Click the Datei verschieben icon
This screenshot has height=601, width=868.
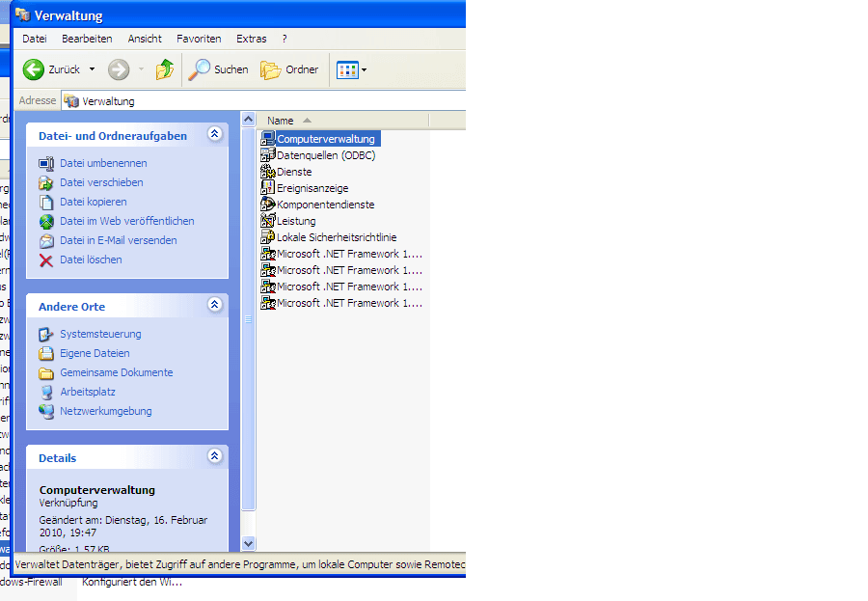point(46,183)
